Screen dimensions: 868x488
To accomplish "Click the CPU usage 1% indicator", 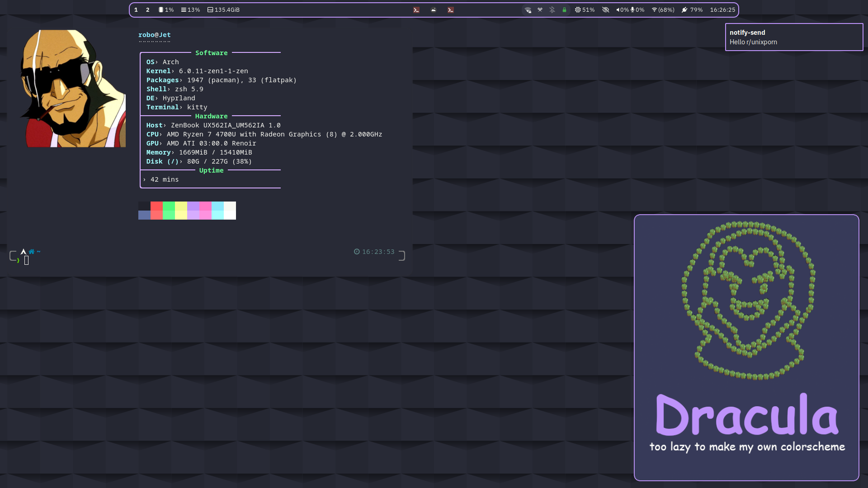I will [166, 10].
